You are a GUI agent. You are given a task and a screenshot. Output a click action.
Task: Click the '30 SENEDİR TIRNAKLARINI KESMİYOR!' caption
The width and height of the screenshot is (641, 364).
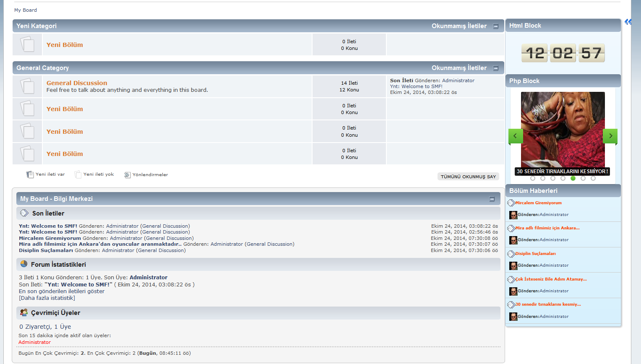click(562, 172)
